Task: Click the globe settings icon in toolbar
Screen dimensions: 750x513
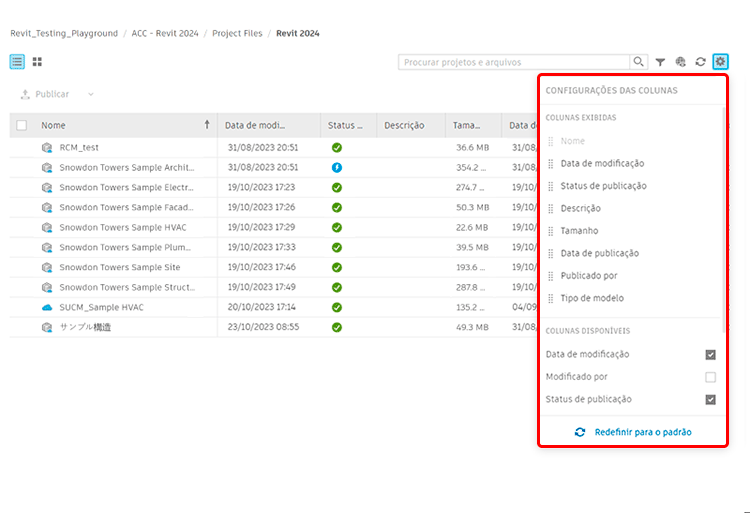Action: [681, 62]
